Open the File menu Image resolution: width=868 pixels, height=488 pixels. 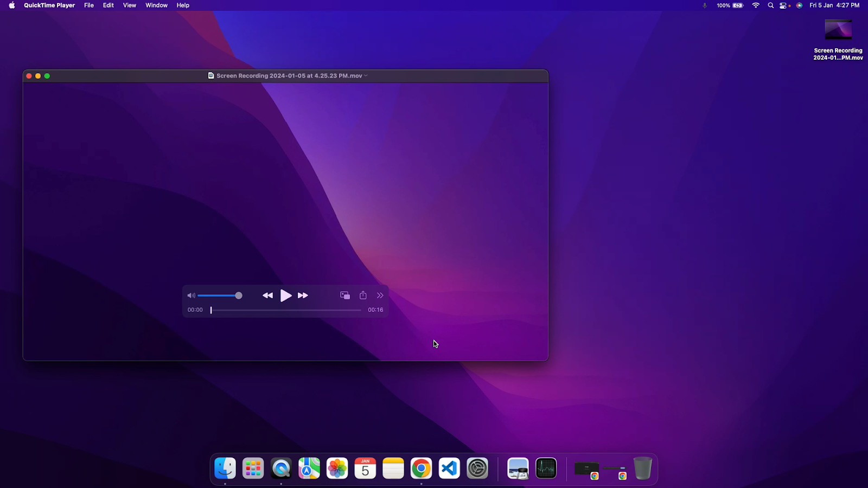point(89,5)
